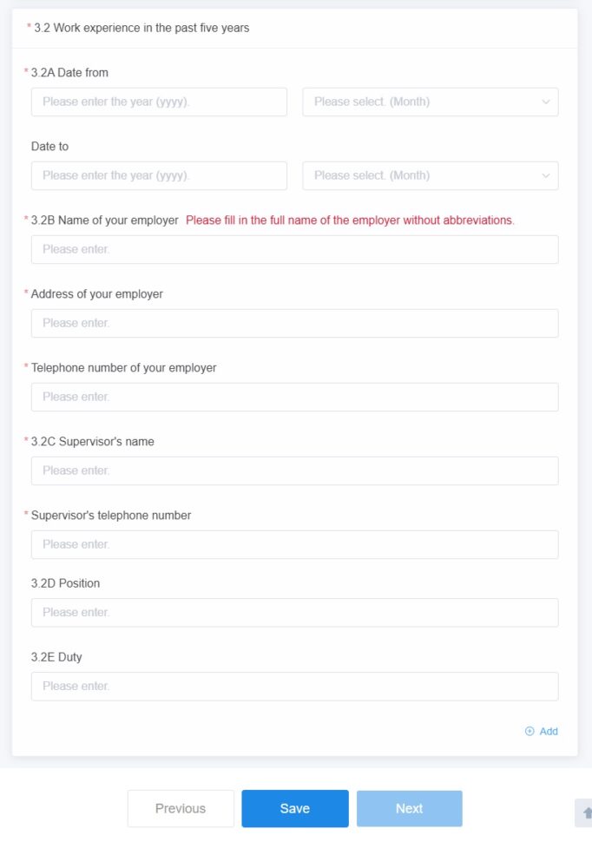
Task: Click the Add link text
Action: [549, 731]
